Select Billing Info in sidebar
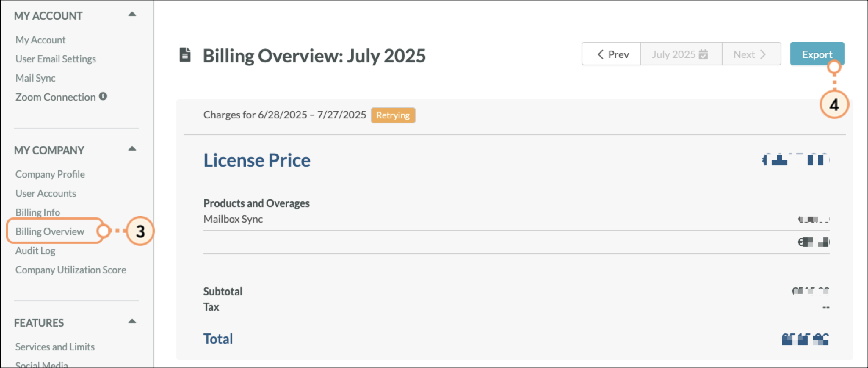 pos(37,212)
